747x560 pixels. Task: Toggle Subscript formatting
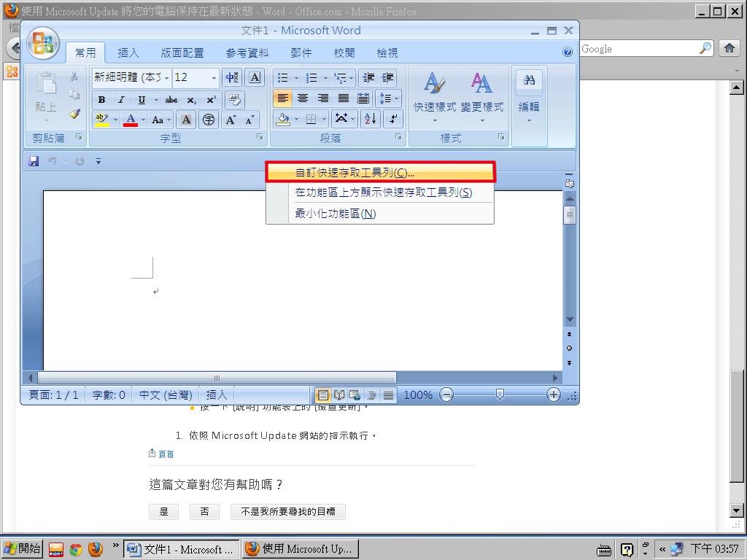(x=191, y=100)
